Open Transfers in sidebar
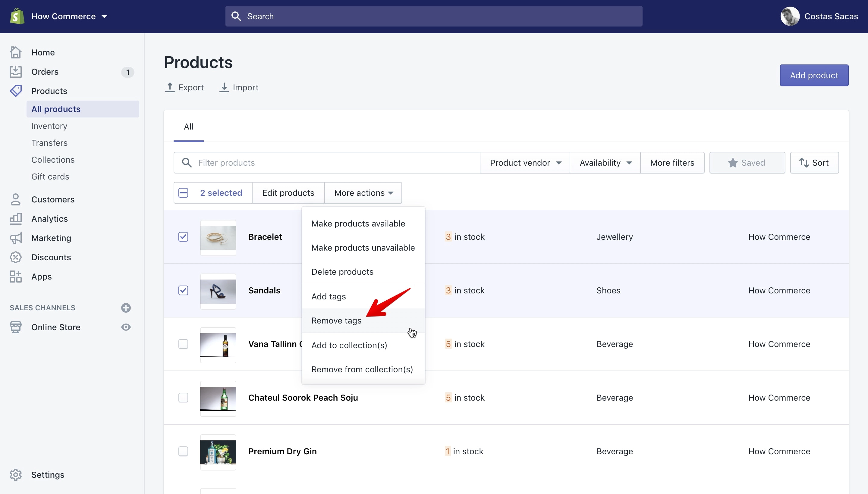This screenshot has height=494, width=868. 49,143
